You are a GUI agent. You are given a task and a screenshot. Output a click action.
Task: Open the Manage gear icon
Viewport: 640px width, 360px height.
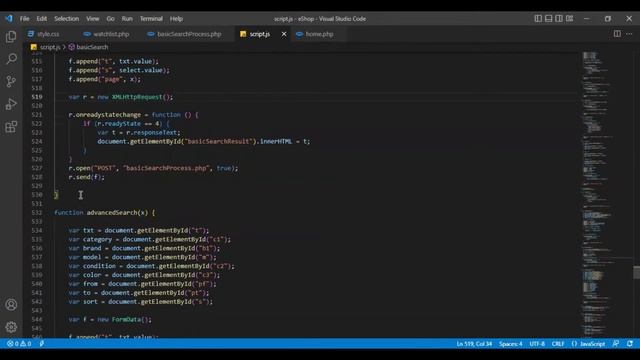click(11, 327)
